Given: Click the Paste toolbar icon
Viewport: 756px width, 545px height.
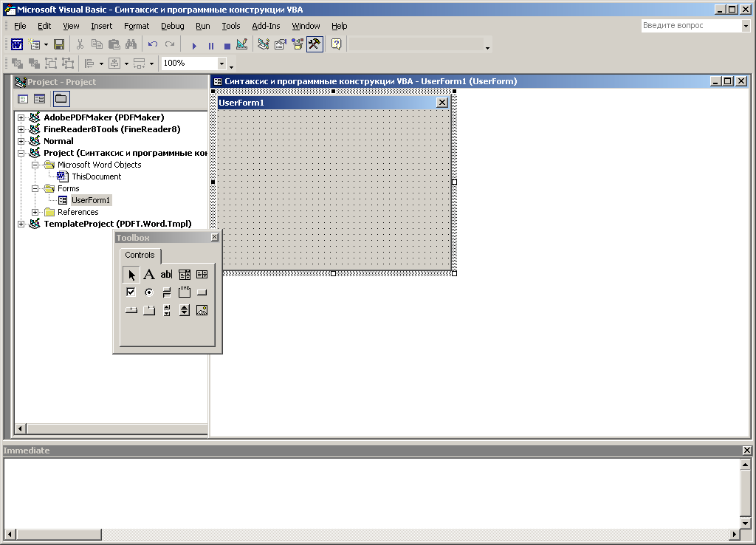Looking at the screenshot, I should click(114, 45).
